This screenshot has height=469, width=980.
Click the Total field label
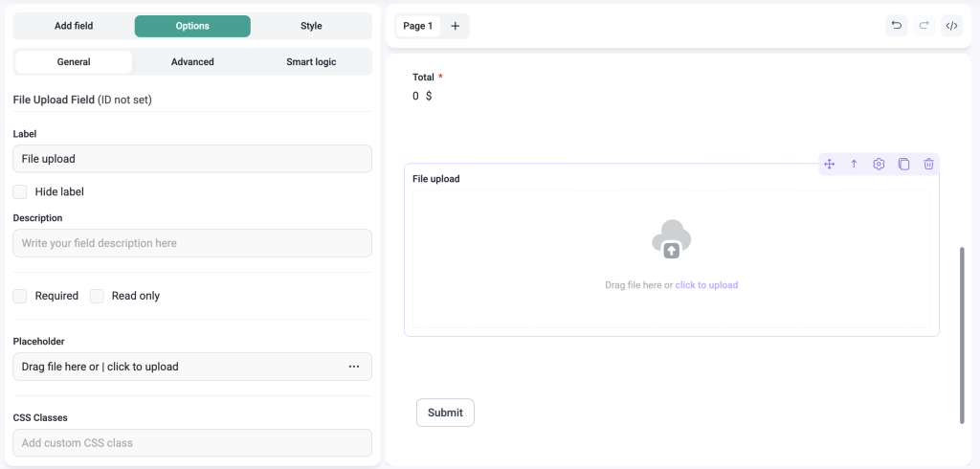pos(423,77)
